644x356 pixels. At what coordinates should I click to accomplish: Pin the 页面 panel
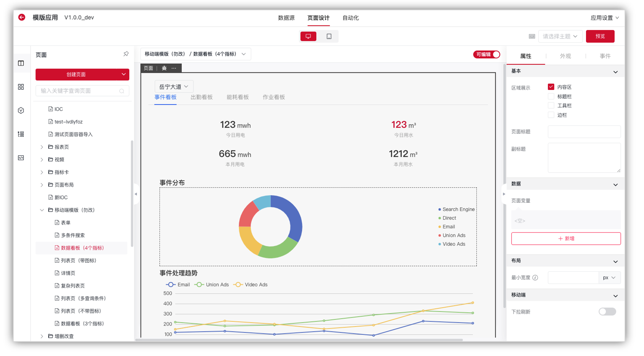tap(126, 54)
